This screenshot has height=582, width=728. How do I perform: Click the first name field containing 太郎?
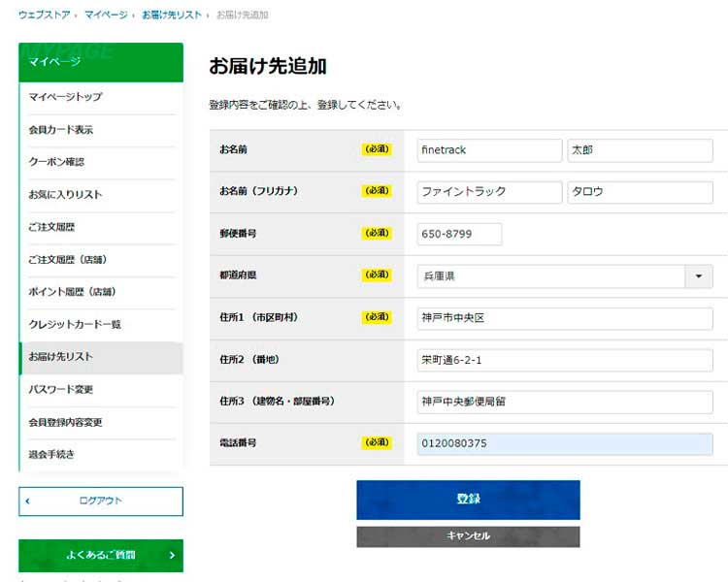640,150
